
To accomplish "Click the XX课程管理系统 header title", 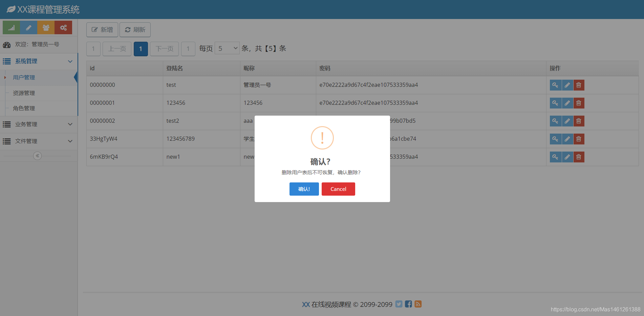I will tap(48, 9).
